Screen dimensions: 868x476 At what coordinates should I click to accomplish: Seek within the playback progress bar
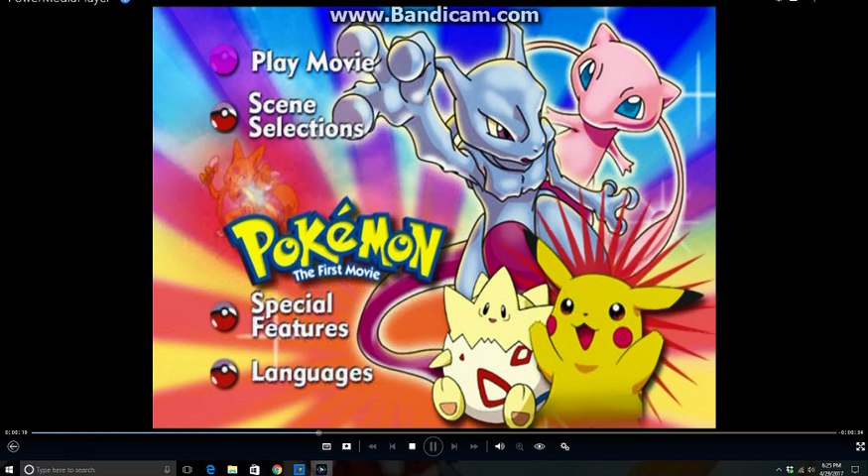pos(434,432)
